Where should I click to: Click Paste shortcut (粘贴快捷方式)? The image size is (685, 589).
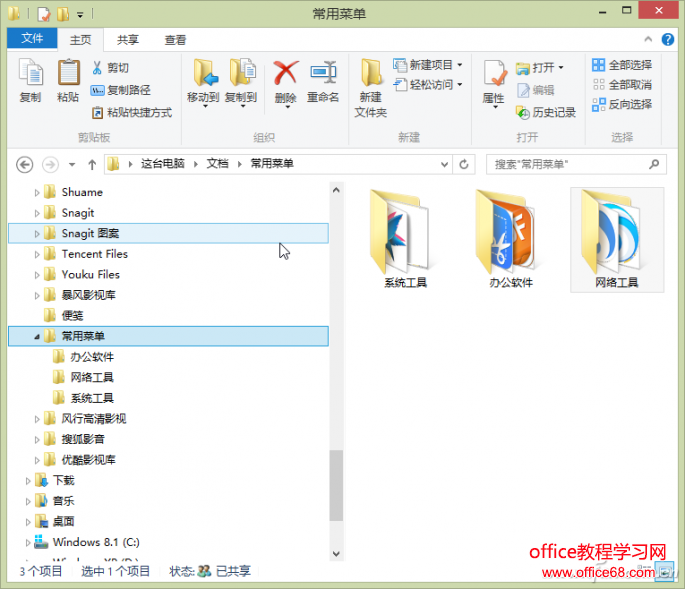(x=131, y=112)
